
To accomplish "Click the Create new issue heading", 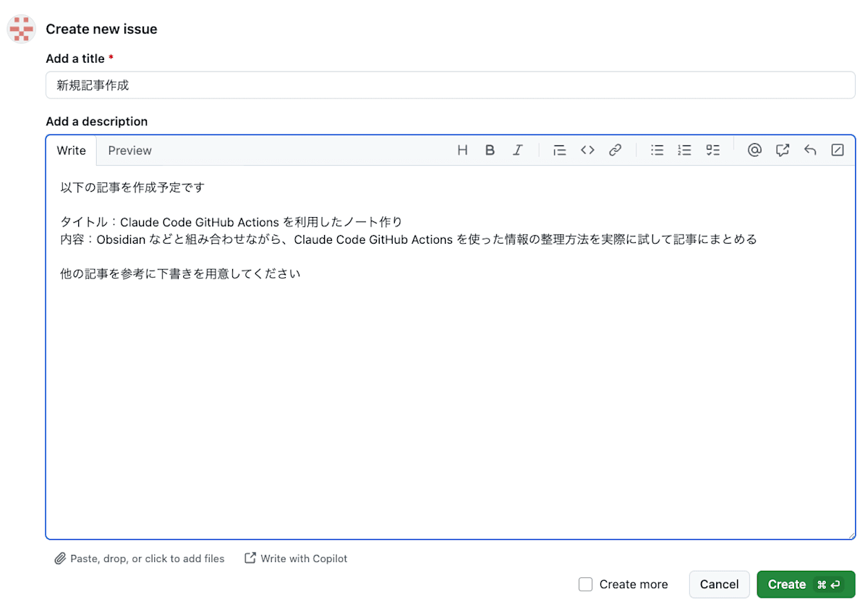I will (x=101, y=29).
